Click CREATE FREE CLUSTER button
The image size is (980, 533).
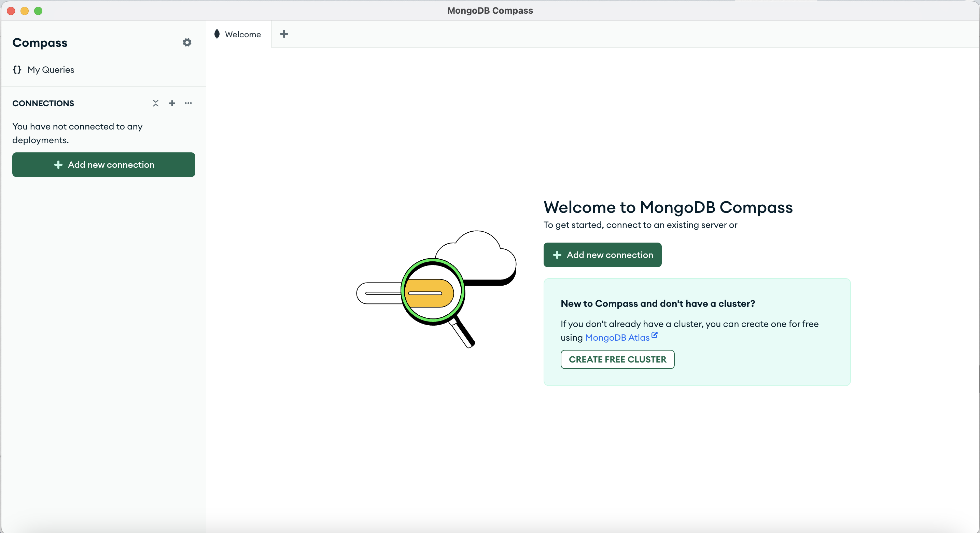(617, 359)
